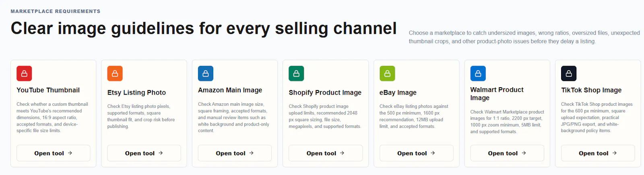The height and width of the screenshot is (175, 644).
Task: Click the 'Clear image guidelines for every selling channel' heading
Action: click(x=204, y=28)
